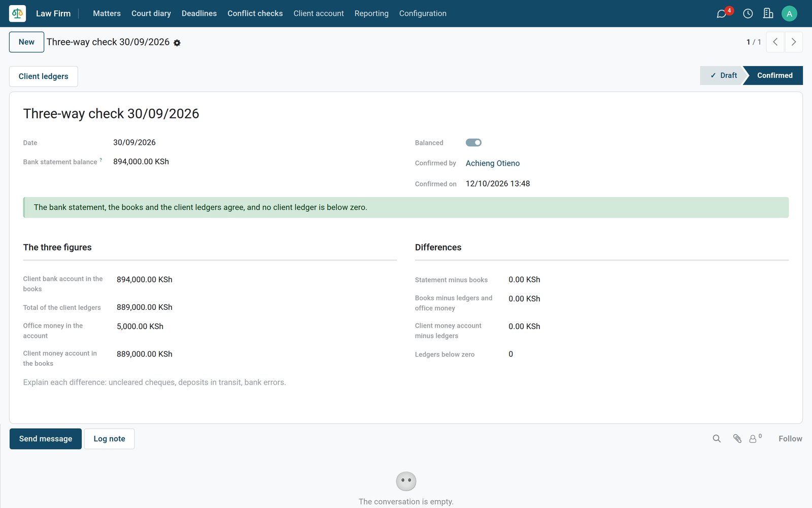Attach a file with paperclip icon
The height and width of the screenshot is (508, 812).
click(737, 438)
